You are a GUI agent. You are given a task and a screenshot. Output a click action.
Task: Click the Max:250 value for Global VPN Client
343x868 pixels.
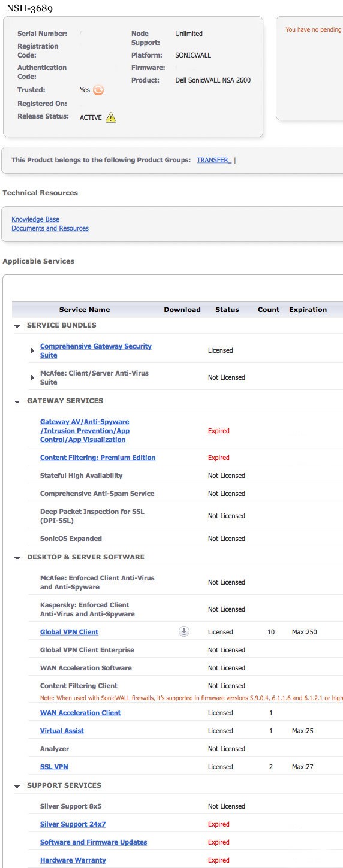[x=303, y=632]
